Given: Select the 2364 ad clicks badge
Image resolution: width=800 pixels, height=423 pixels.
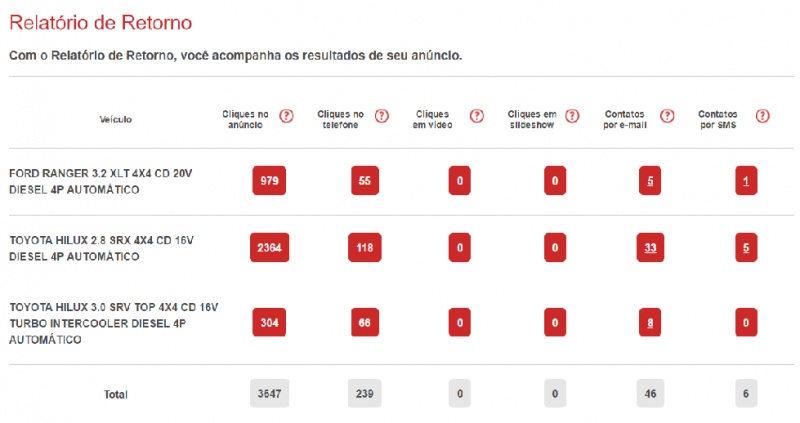Looking at the screenshot, I should (269, 247).
